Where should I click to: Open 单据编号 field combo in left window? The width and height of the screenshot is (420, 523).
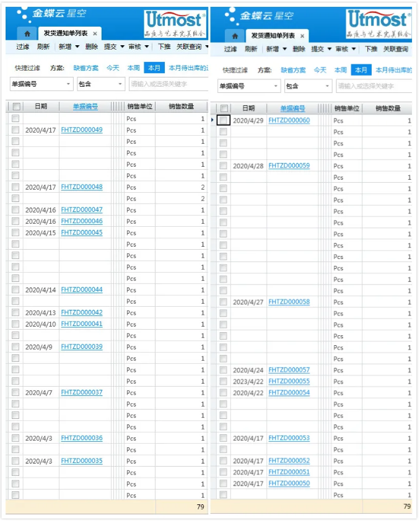42,84
